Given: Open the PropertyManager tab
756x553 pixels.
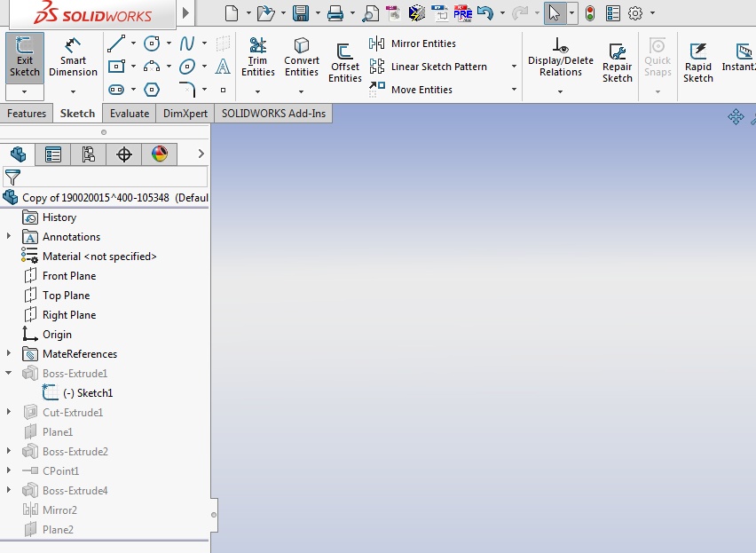Looking at the screenshot, I should [52, 154].
